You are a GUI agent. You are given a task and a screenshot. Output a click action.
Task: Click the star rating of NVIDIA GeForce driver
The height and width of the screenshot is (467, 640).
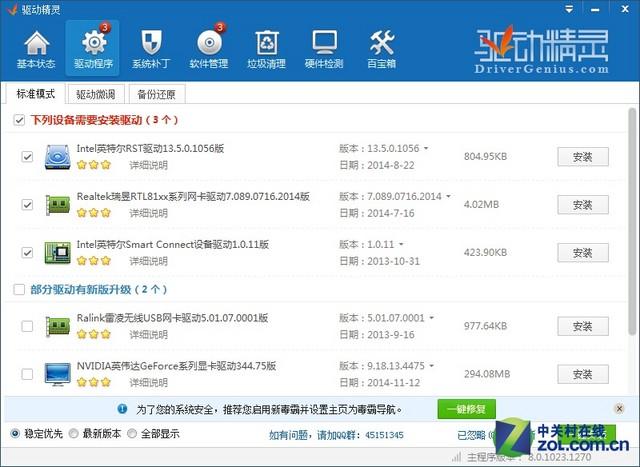click(x=94, y=382)
